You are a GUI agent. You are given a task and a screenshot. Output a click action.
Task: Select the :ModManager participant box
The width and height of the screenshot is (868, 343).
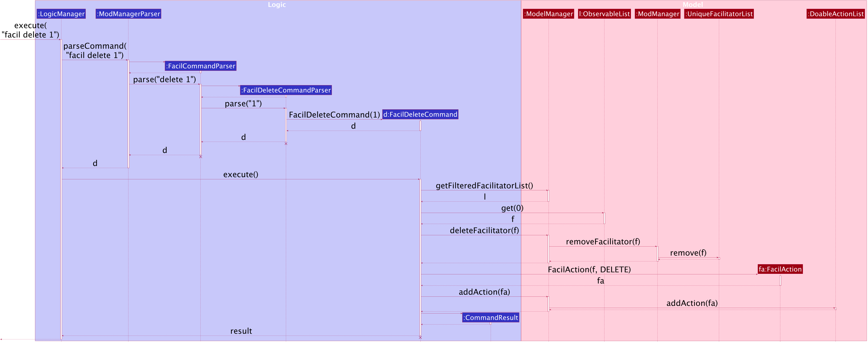657,14
